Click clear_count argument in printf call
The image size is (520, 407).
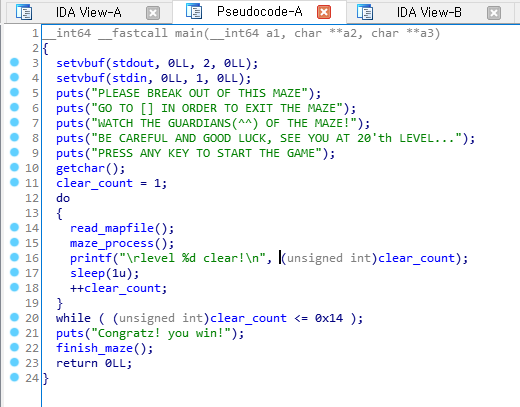[416, 258]
